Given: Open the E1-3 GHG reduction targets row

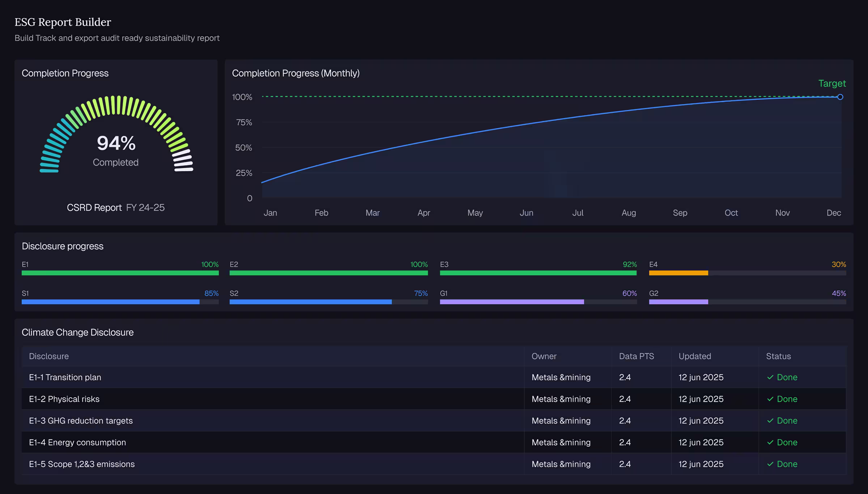Looking at the screenshot, I should (x=434, y=421).
